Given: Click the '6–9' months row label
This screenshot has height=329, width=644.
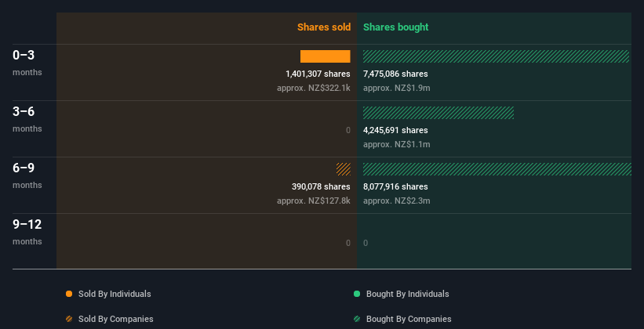Looking at the screenshot, I should (24, 168).
